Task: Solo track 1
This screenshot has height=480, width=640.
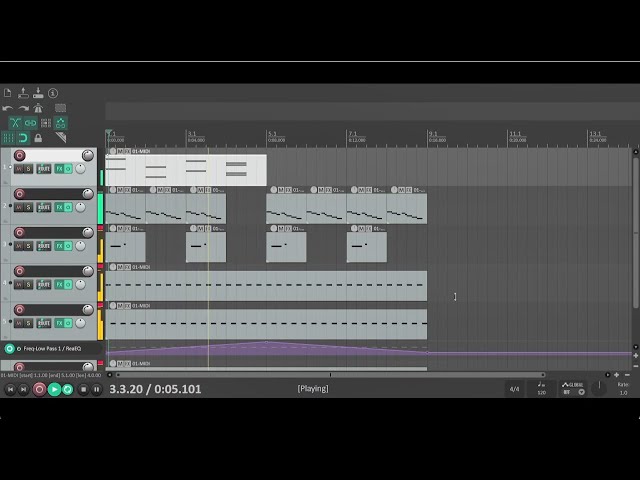Action: coord(28,169)
